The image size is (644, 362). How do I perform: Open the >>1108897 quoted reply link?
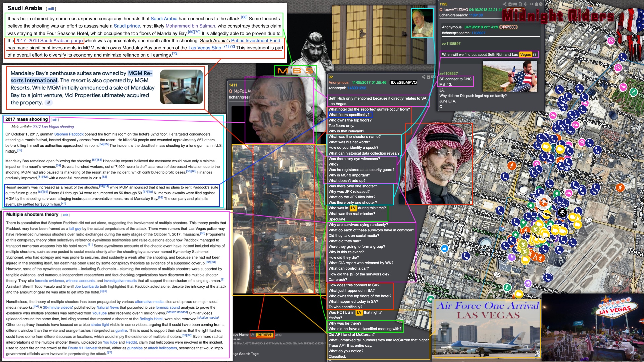pos(451,44)
